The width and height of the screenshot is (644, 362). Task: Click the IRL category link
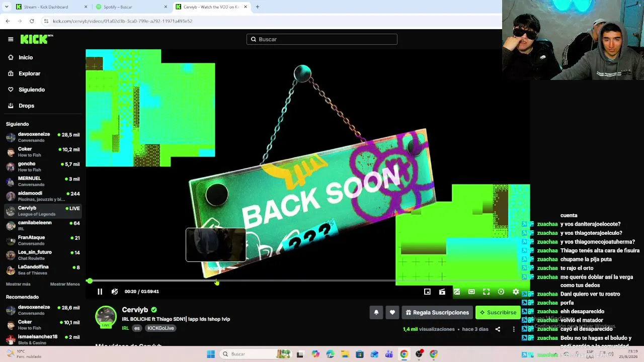coord(125,328)
